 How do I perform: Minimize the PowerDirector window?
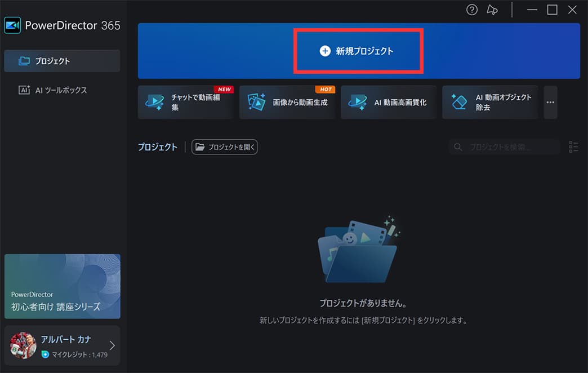pyautogui.click(x=532, y=10)
